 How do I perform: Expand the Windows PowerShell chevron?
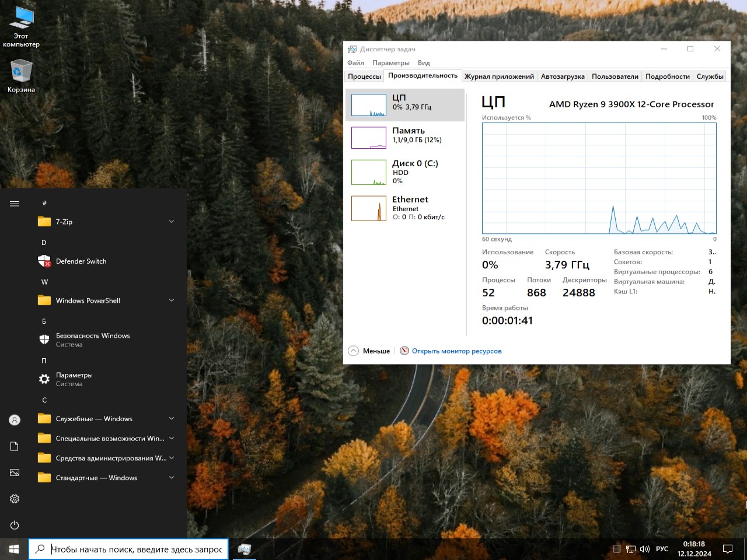point(172,300)
